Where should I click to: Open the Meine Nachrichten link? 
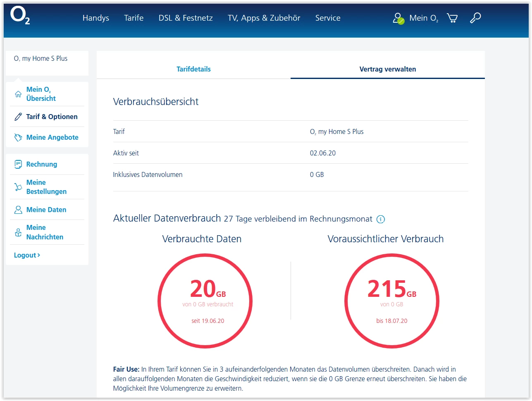pyautogui.click(x=45, y=232)
